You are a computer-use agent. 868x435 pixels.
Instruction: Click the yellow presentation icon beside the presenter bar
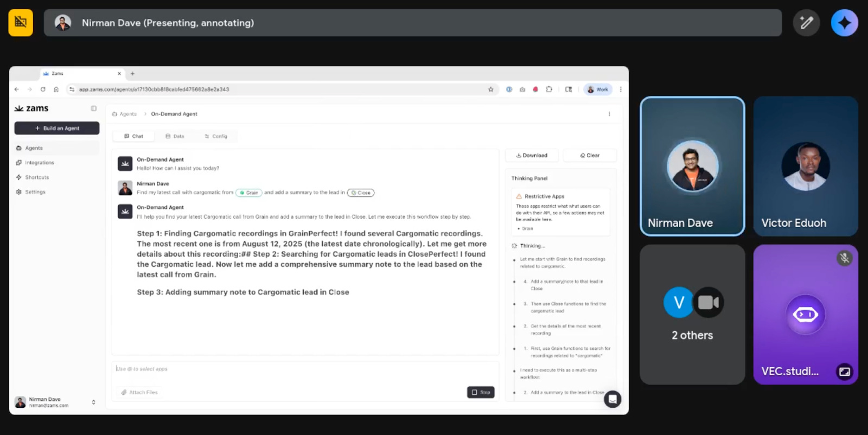click(21, 22)
